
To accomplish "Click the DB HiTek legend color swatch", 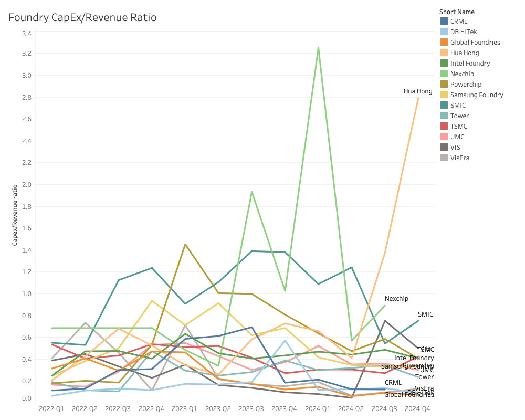I will (444, 32).
